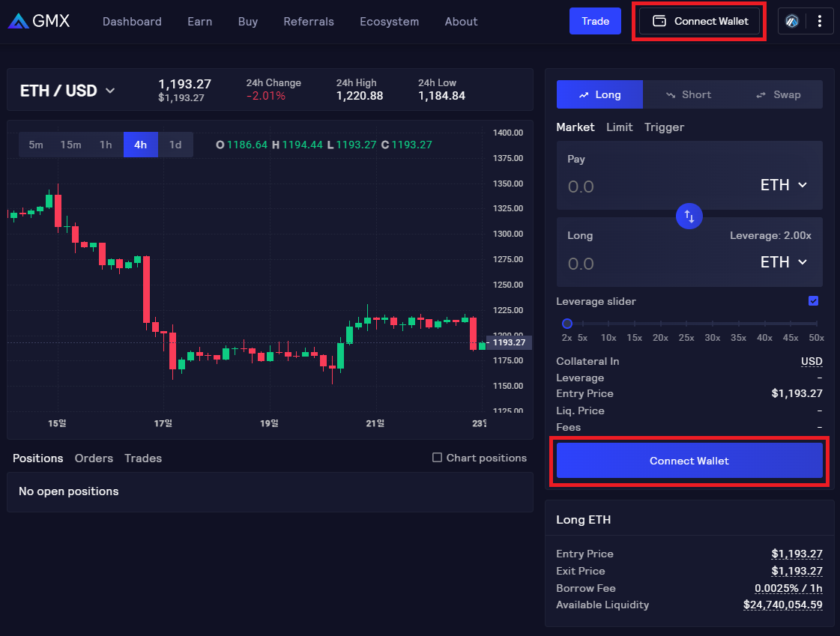
Task: Click Connect Wallet in the header
Action: click(x=699, y=22)
